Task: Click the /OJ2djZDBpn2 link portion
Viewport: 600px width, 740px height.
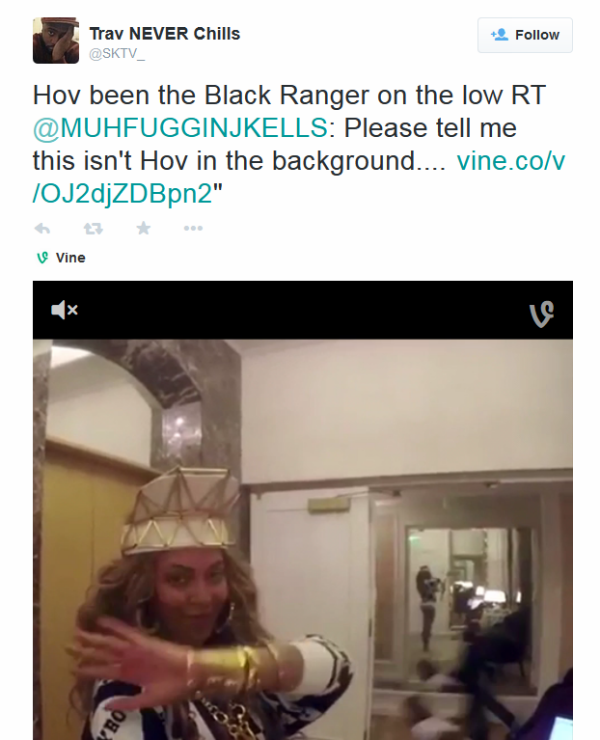Action: pos(122,193)
